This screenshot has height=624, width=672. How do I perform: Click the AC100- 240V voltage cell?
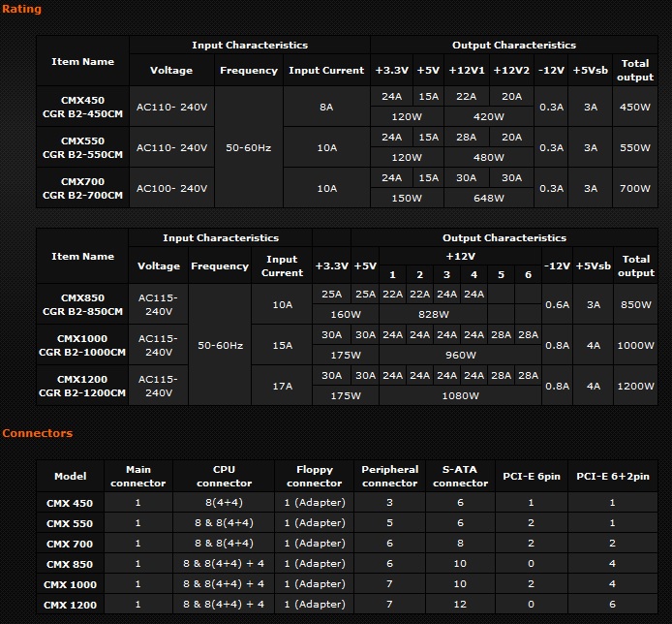[x=171, y=188]
